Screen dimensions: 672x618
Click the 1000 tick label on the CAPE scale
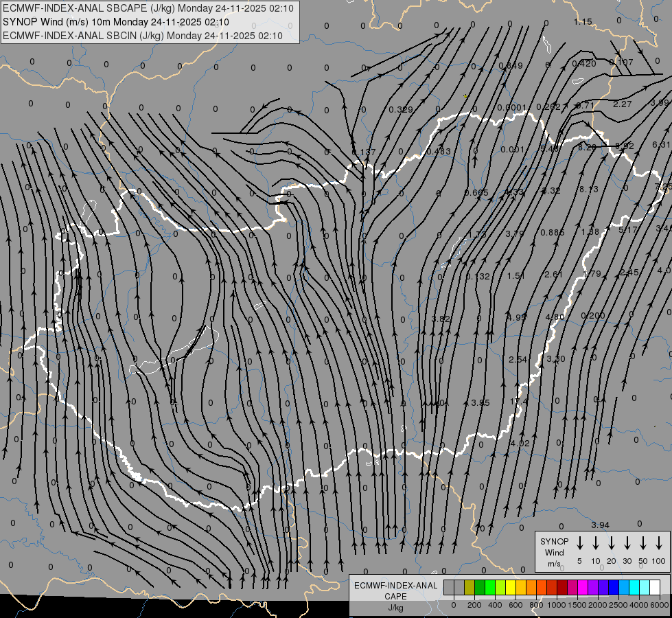[557, 605]
